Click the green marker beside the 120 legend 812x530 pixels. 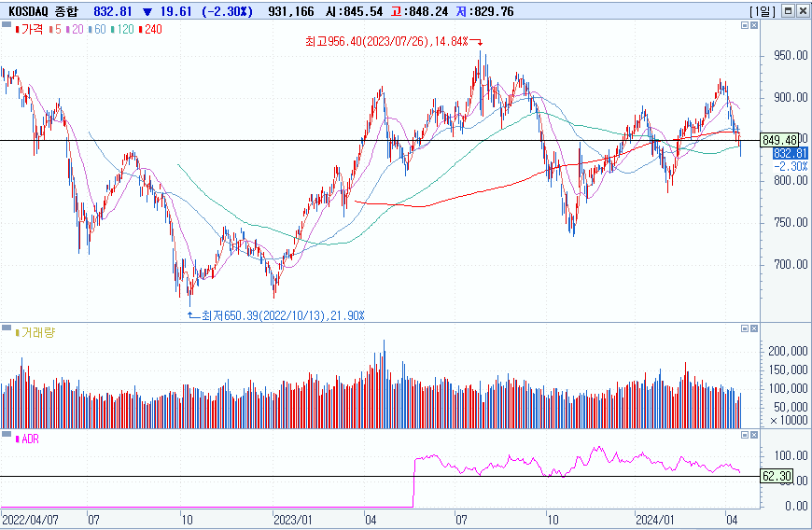click(x=113, y=30)
